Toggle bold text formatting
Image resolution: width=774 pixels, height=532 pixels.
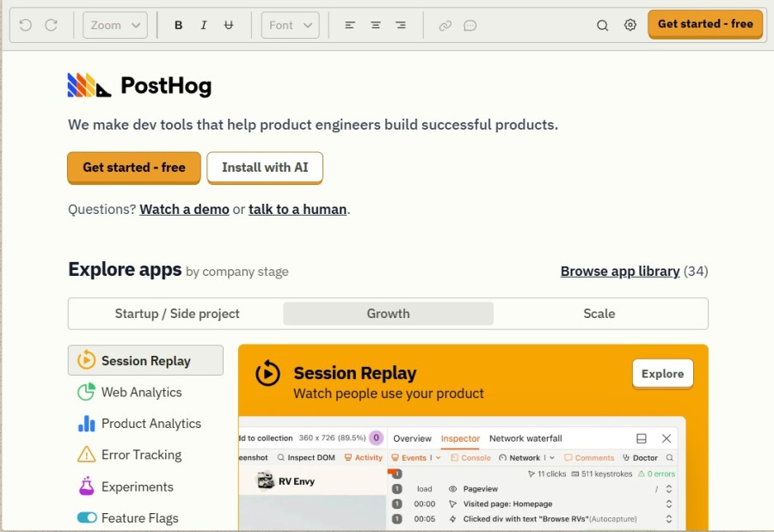click(x=178, y=25)
